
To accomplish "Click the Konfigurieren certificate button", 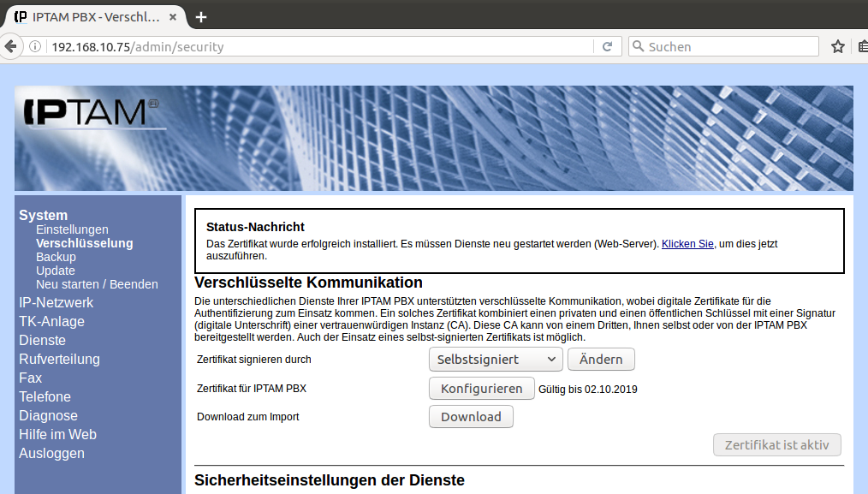I will coord(481,389).
